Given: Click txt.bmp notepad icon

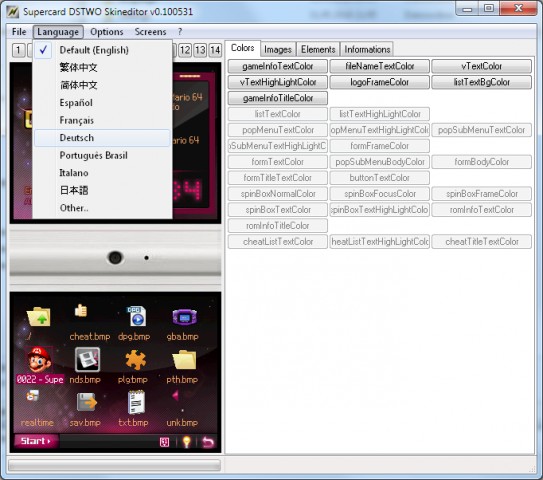Looking at the screenshot, I should pyautogui.click(x=136, y=402).
